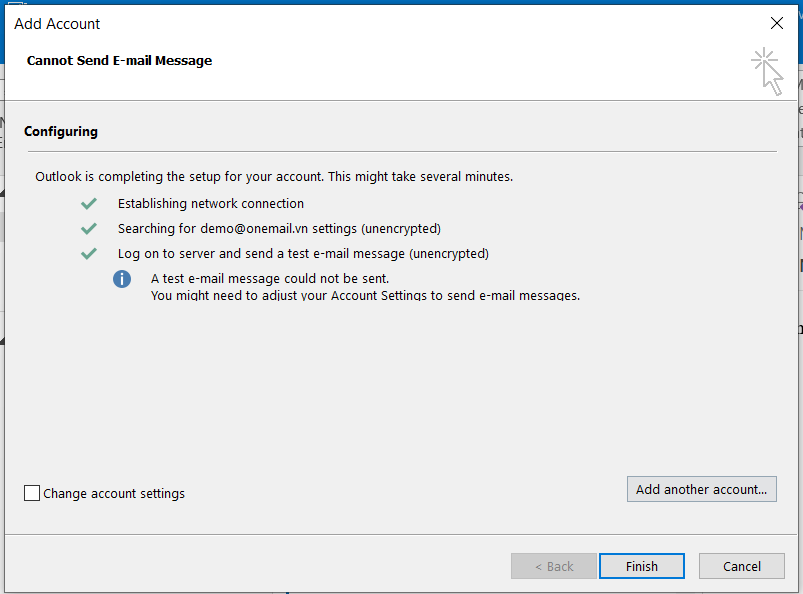Select the text 'Establishing network connection'

(211, 203)
